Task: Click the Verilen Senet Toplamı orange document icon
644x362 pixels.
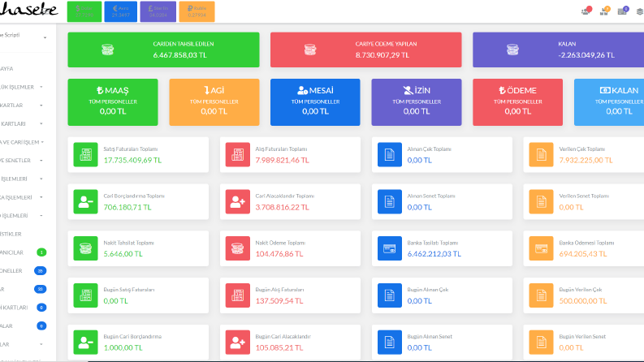Action: pos(541,201)
